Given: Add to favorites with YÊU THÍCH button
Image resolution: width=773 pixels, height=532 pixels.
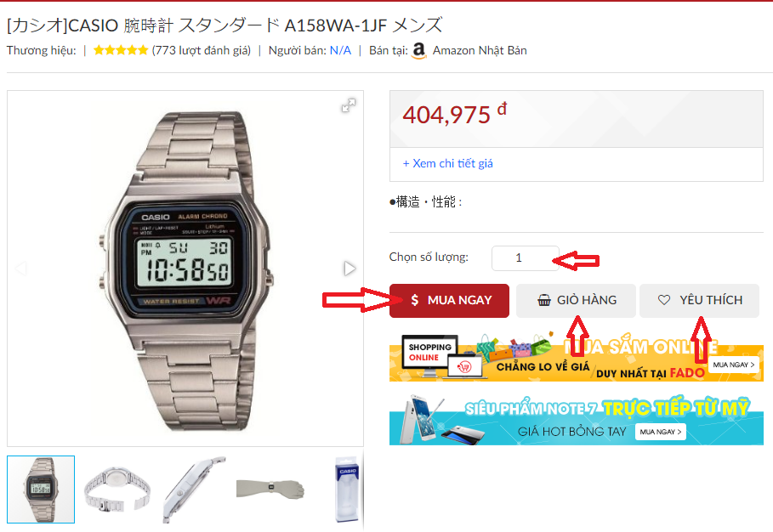Looking at the screenshot, I should tap(699, 301).
